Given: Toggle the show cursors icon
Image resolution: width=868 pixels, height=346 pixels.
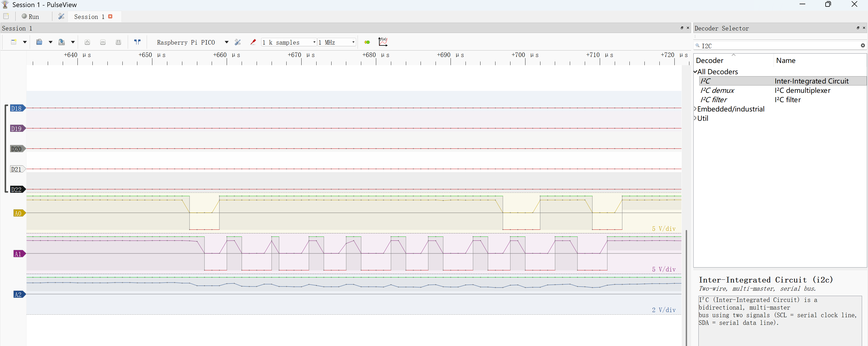Looking at the screenshot, I should coord(137,42).
